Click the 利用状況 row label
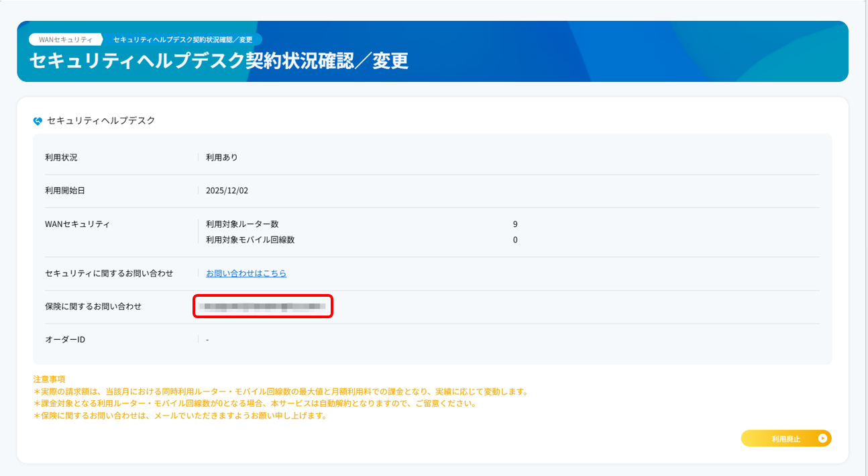The height and width of the screenshot is (476, 868). coord(61,158)
